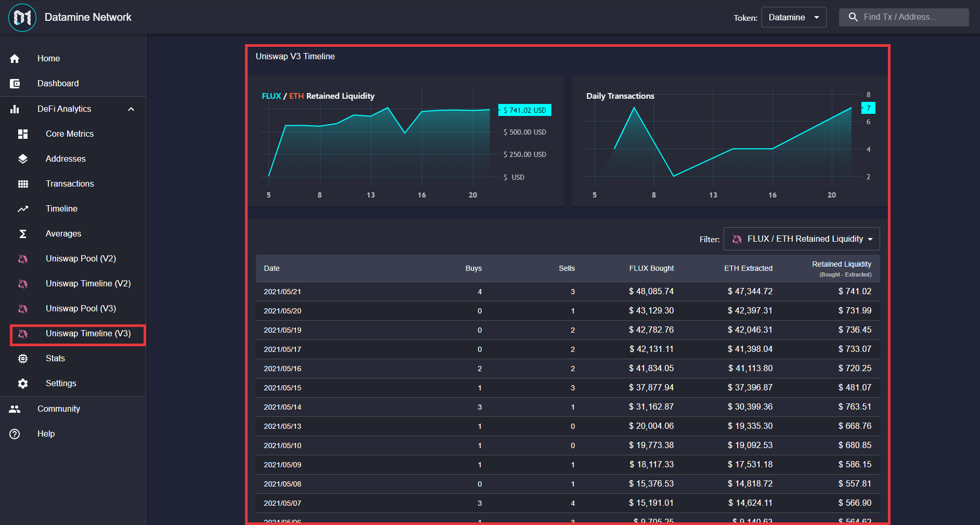Image resolution: width=980 pixels, height=525 pixels.
Task: Click the $ 43,129.30 FLUX Bought cell
Action: 651,311
